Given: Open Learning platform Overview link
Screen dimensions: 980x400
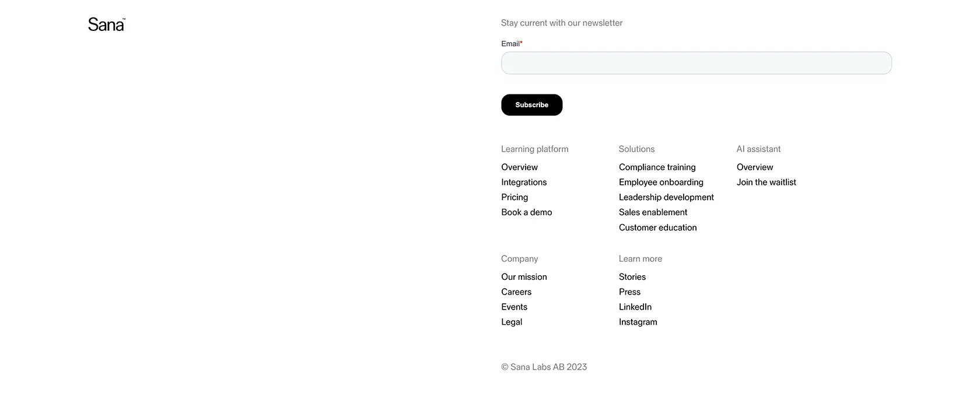Looking at the screenshot, I should 519,167.
